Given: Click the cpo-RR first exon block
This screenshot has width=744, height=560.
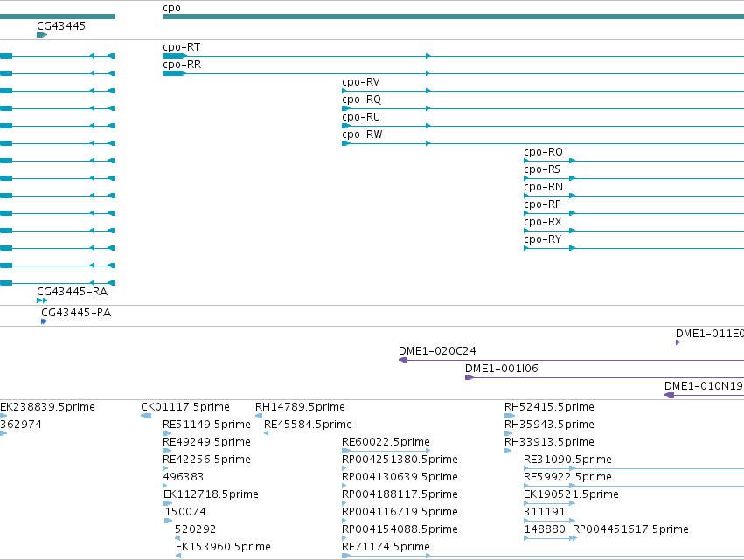Looking at the screenshot, I should (175, 73).
